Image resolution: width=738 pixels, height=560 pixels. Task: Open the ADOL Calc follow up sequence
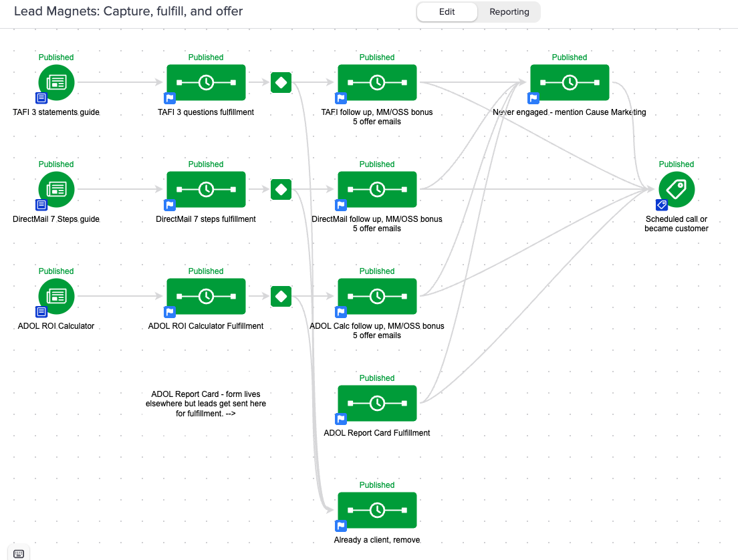pyautogui.click(x=377, y=296)
